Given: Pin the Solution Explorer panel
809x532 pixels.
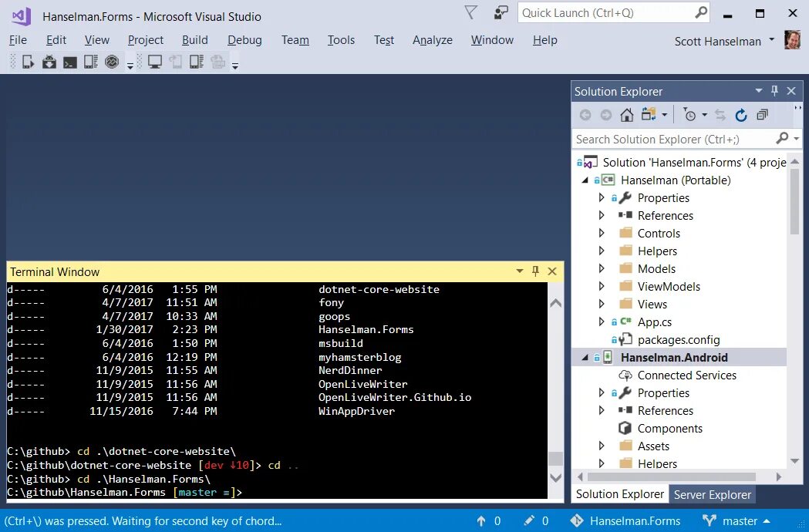Looking at the screenshot, I should (774, 91).
